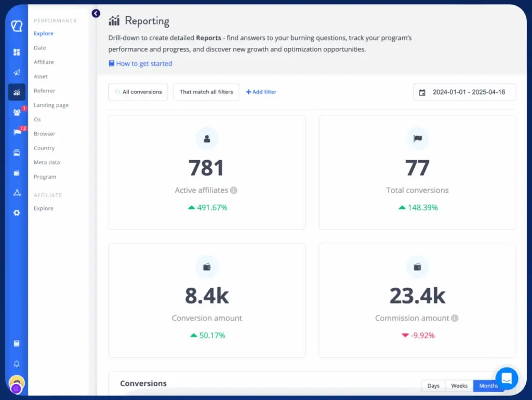Viewport: 532px width, 400px height.
Task: Open the dashboard grid icon in sidebar
Action: coord(17,52)
